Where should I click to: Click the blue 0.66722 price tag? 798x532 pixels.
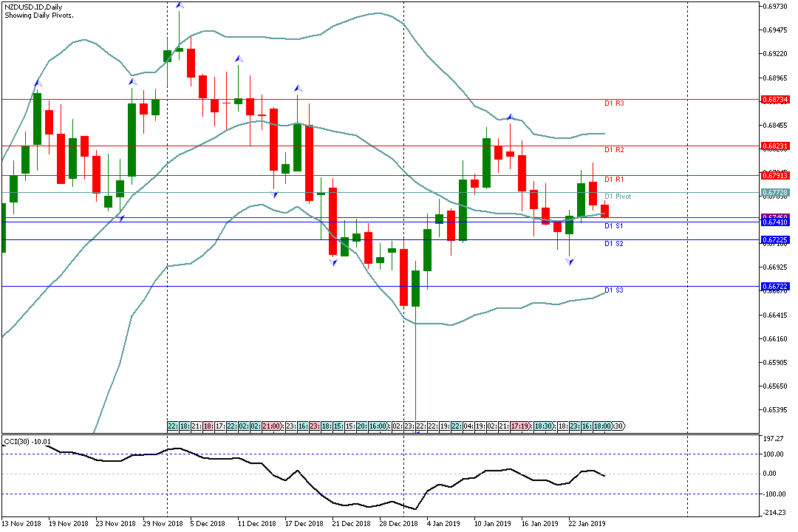775,287
